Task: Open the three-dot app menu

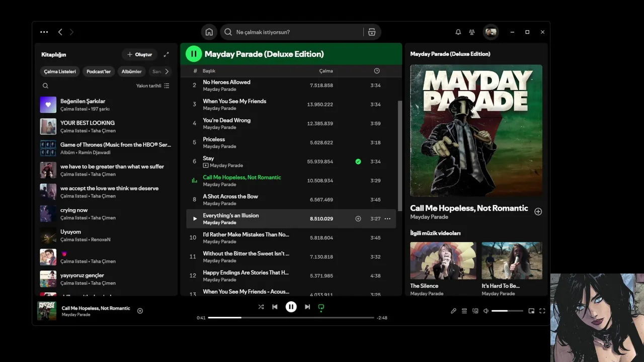Action: 44,32
